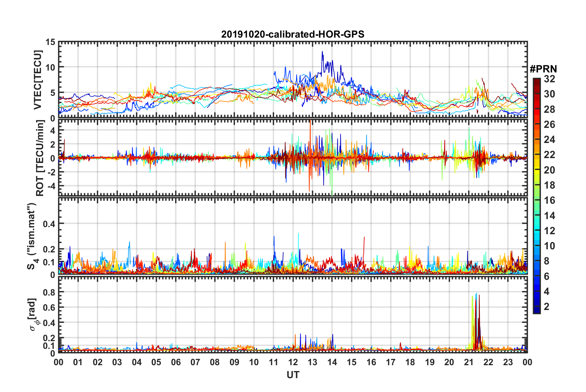The height and width of the screenshot is (392, 586).
Task: Select colorbar tick label 32
Action: pyautogui.click(x=549, y=79)
